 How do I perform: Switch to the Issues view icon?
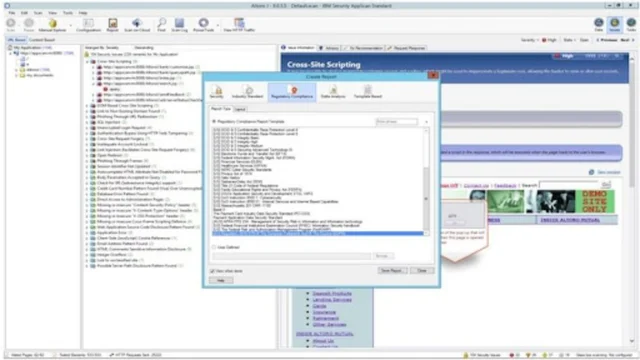pos(614,24)
